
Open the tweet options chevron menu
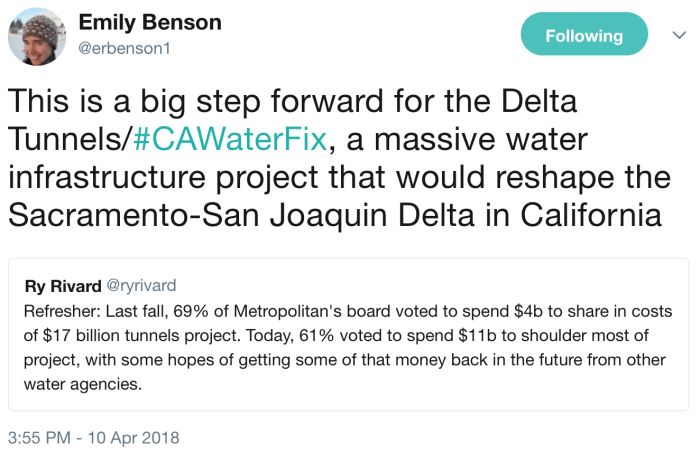679,36
